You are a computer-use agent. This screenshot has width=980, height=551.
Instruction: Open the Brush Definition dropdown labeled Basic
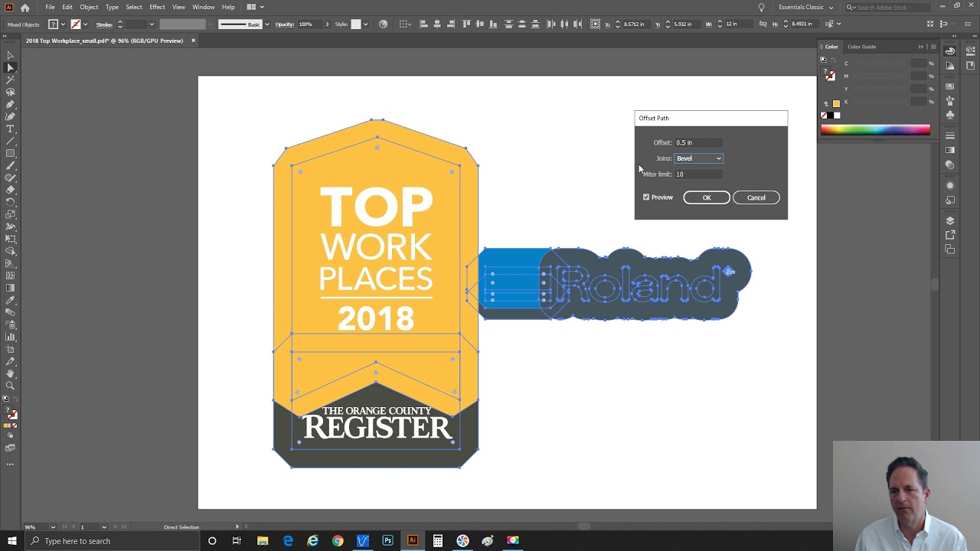(x=266, y=24)
